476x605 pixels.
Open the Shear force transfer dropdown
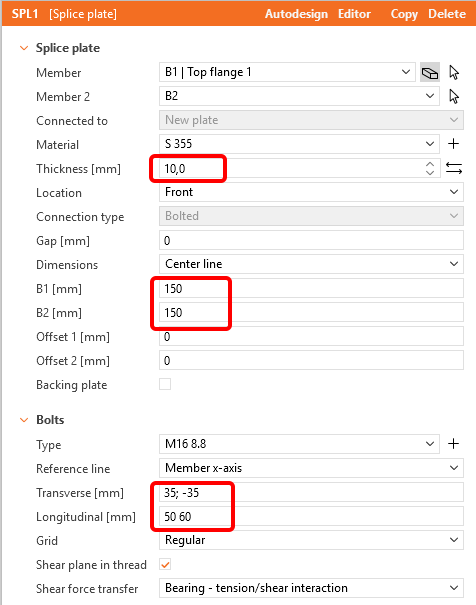point(311,588)
